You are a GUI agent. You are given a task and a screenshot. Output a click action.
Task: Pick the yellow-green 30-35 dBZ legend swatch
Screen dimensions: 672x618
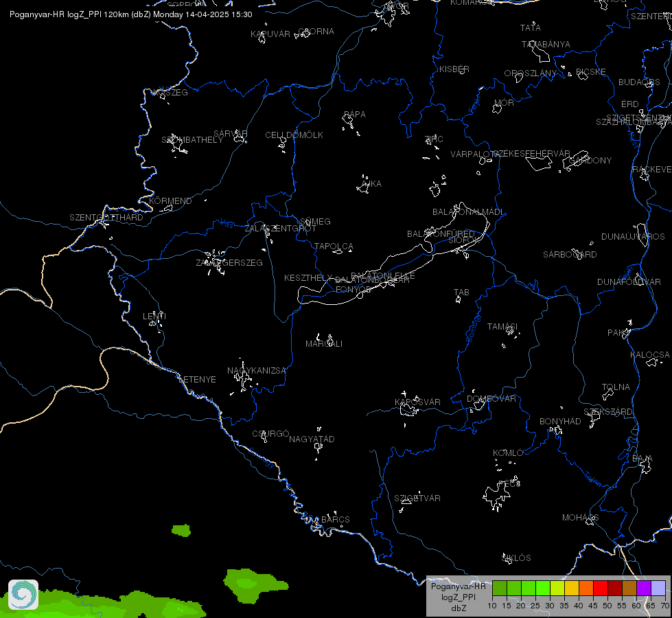(x=557, y=588)
